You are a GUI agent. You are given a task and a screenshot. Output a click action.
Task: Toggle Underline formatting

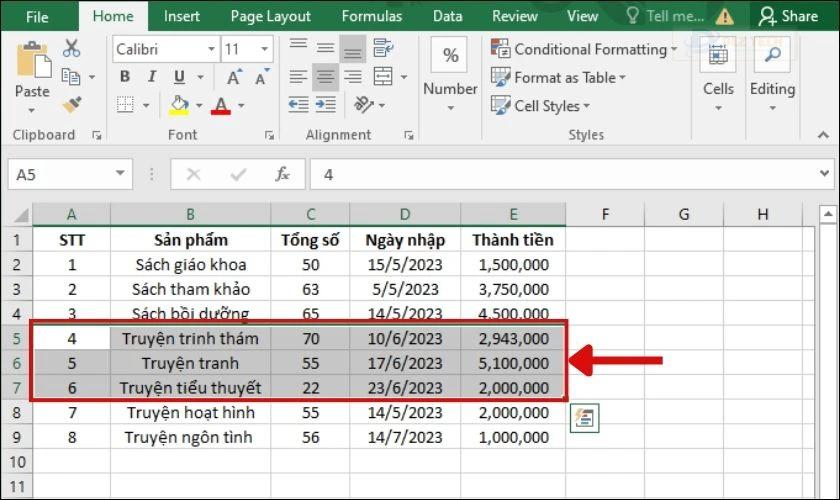[x=179, y=77]
